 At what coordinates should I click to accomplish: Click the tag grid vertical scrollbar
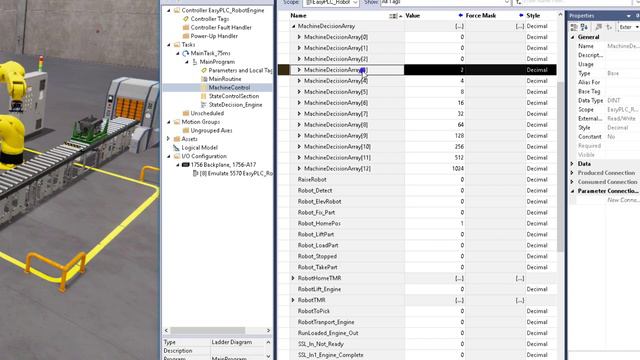tap(560, 167)
